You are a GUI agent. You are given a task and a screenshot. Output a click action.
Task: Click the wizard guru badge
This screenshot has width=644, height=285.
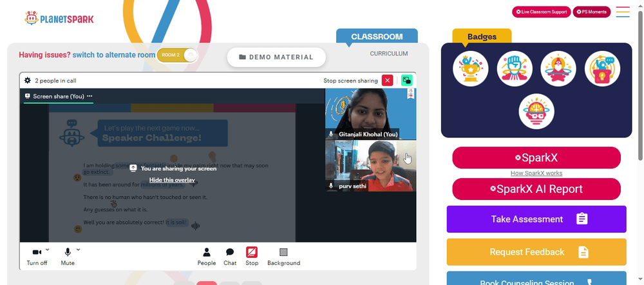coord(558,69)
